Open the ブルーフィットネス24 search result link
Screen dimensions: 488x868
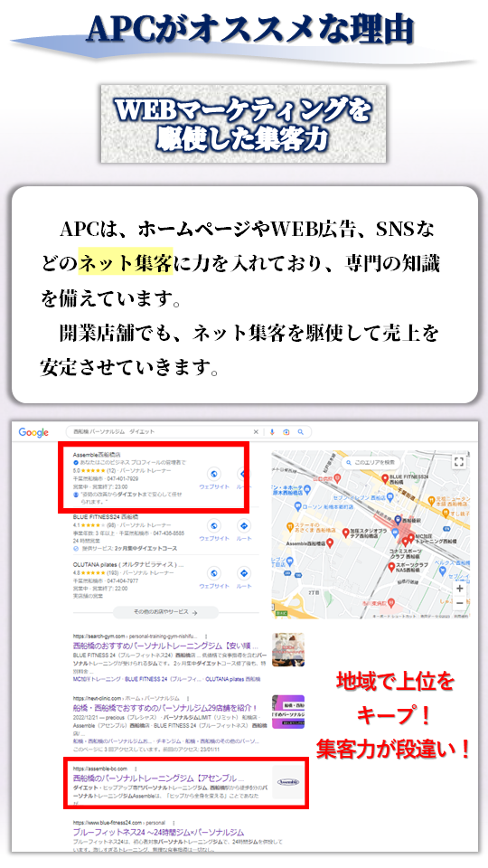coord(158,832)
